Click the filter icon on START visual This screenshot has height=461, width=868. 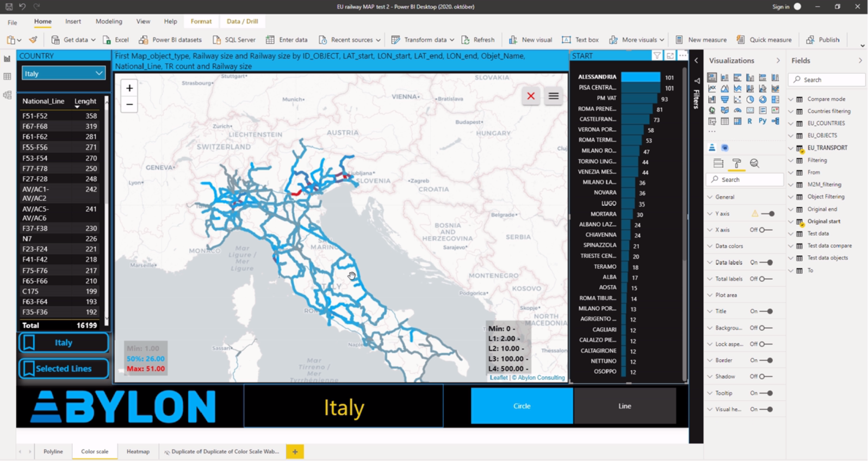pyautogui.click(x=657, y=56)
